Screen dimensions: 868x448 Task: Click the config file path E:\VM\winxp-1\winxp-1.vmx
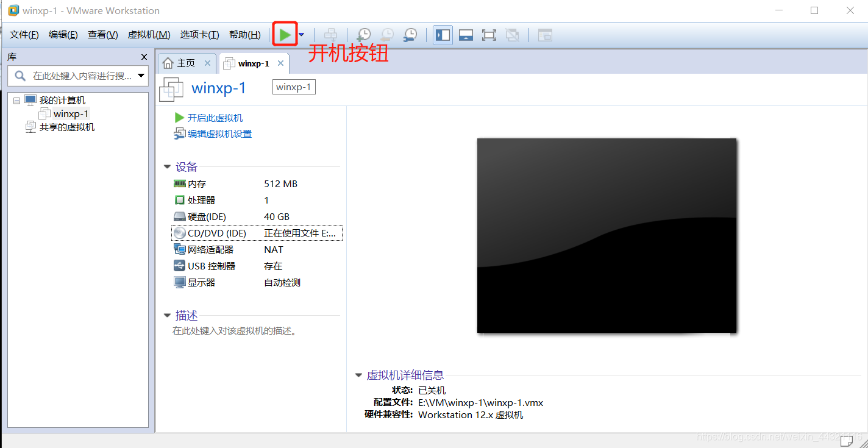pos(481,402)
